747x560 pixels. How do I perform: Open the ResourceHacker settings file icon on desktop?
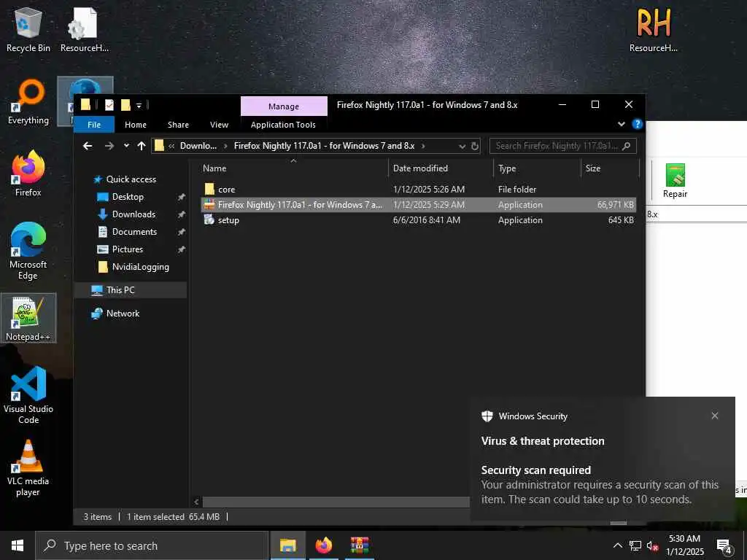(x=85, y=29)
